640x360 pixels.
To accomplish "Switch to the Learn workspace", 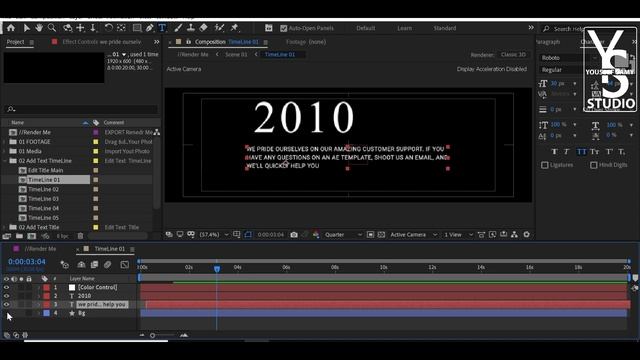I will click(404, 28).
